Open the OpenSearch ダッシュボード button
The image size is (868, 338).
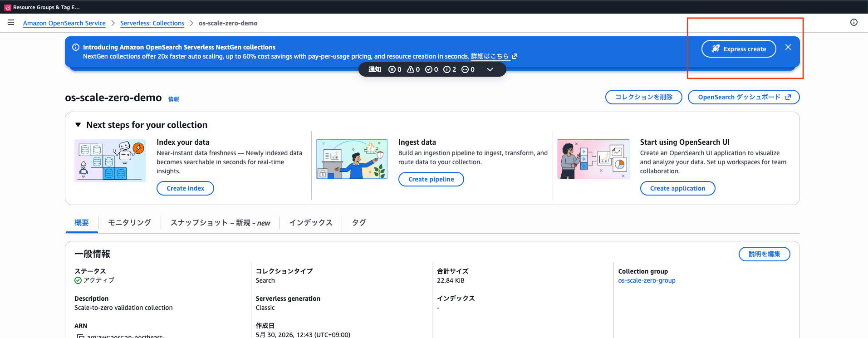(744, 97)
